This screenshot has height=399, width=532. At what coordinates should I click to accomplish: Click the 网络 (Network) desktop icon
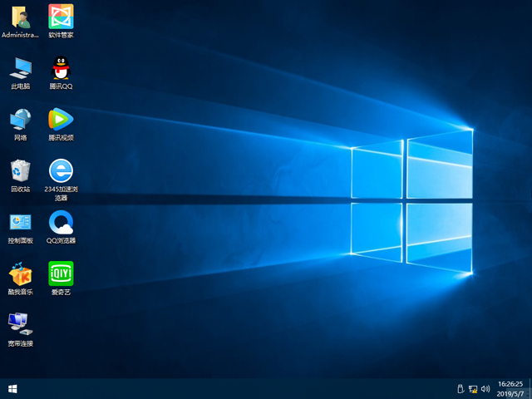20,119
